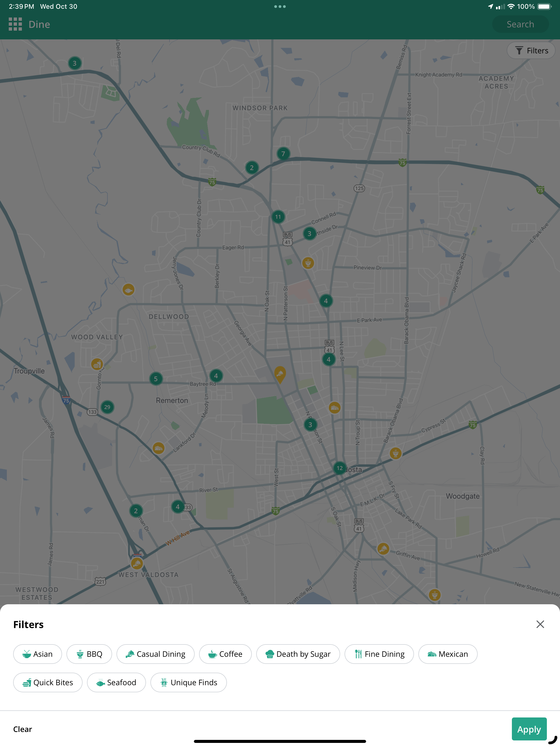Tap the three-dot multitasking indicator
This screenshot has width=560, height=747.
pos(280,6)
